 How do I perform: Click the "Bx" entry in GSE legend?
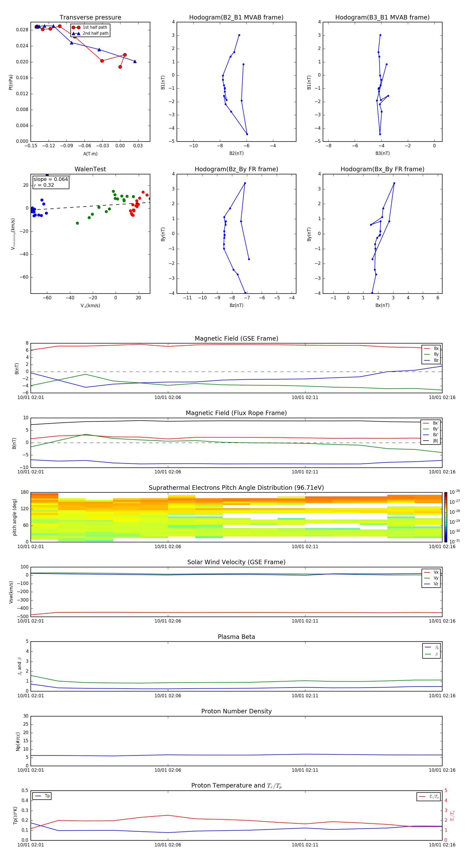(x=431, y=349)
